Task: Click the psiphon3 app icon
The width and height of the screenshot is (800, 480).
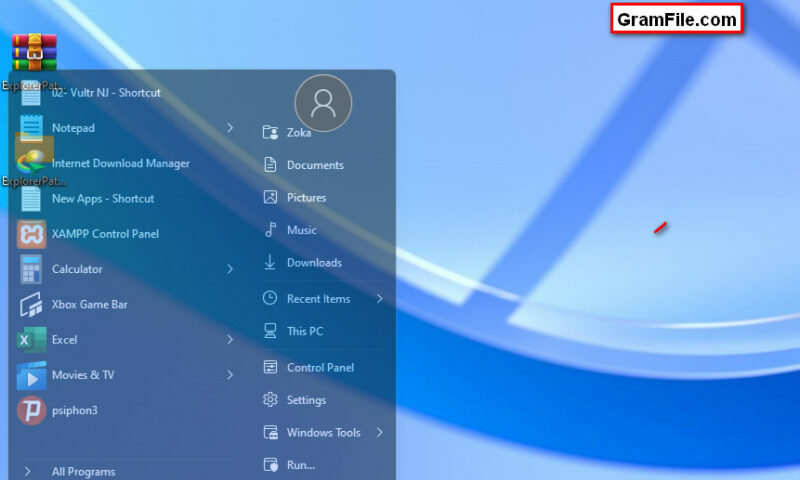Action: point(31,411)
